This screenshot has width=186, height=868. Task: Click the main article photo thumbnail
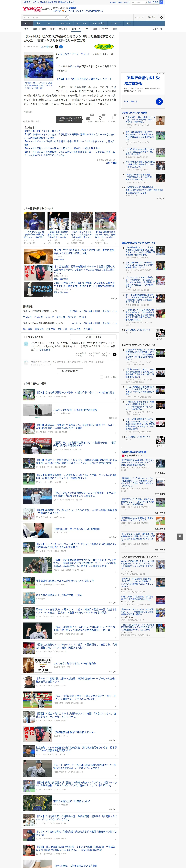[39, 66]
